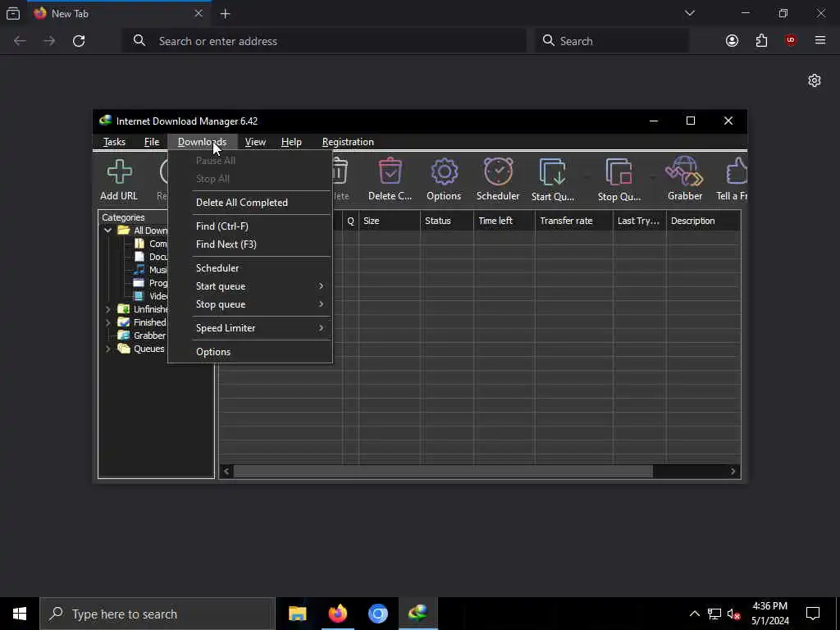Open the Help menu
This screenshot has height=630, width=840.
(x=291, y=142)
